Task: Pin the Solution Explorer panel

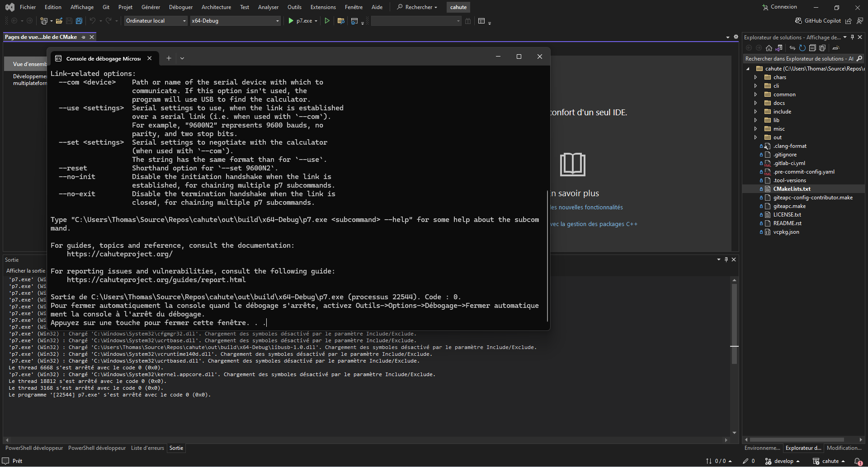Action: tap(852, 38)
